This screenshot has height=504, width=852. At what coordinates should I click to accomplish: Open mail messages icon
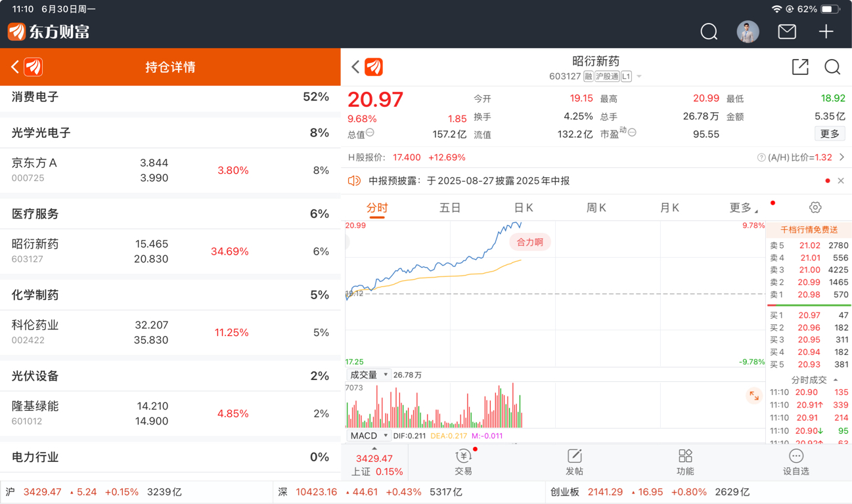click(787, 31)
